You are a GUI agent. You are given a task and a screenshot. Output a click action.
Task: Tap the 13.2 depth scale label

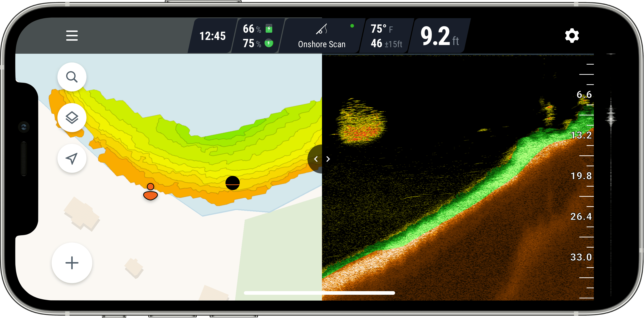(581, 135)
